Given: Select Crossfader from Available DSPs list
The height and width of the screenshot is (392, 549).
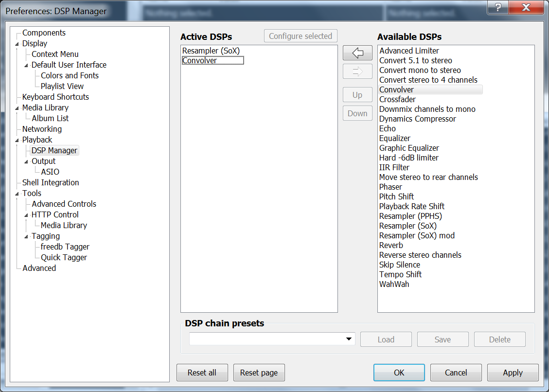Looking at the screenshot, I should (x=397, y=99).
